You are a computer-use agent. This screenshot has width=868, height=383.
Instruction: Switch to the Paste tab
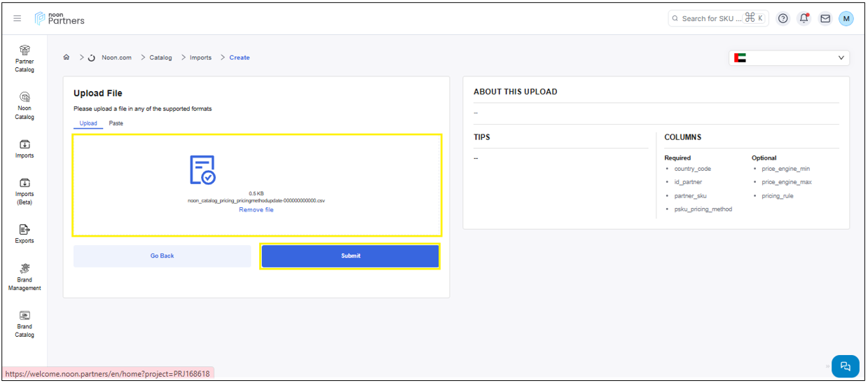(116, 123)
